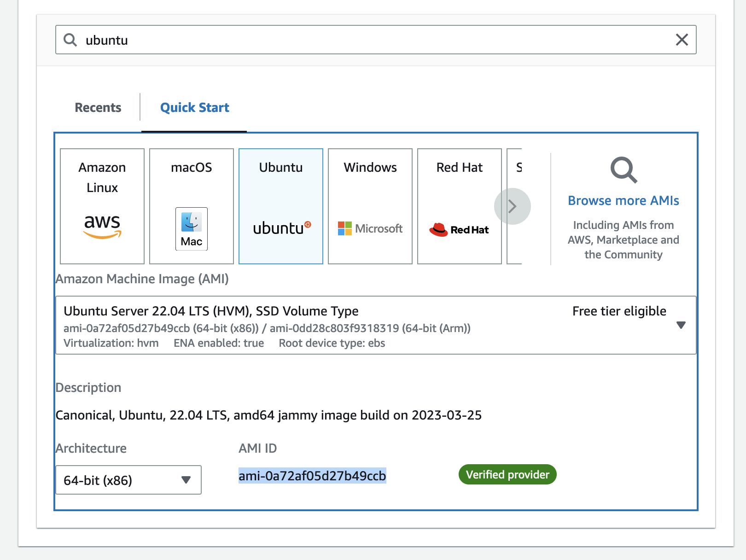This screenshot has height=560, width=746.
Task: Pick the Windows AMI tile
Action: (x=370, y=206)
